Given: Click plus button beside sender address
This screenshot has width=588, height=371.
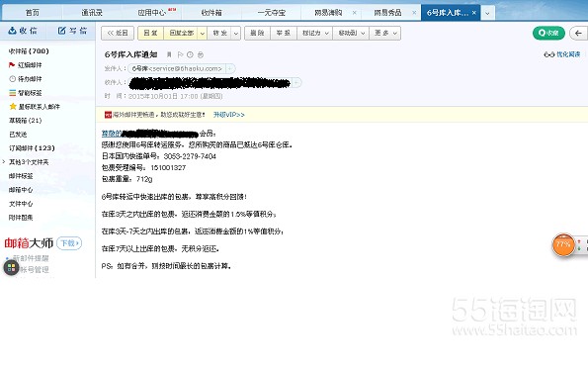Looking at the screenshot, I should 230,68.
